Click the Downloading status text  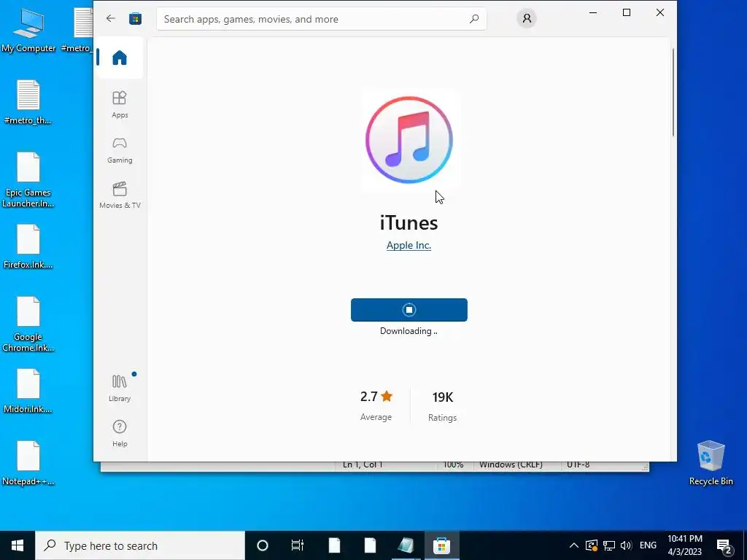(x=409, y=331)
